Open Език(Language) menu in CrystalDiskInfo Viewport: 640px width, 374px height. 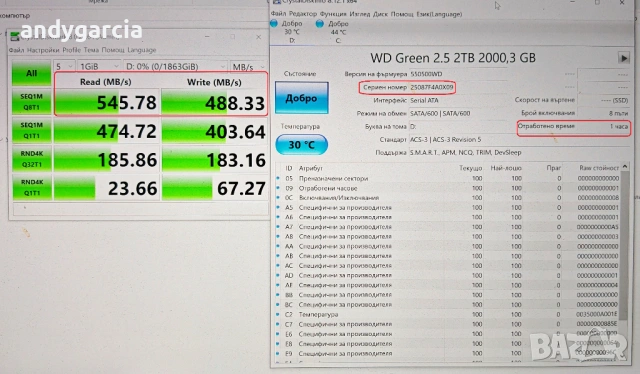(x=439, y=14)
